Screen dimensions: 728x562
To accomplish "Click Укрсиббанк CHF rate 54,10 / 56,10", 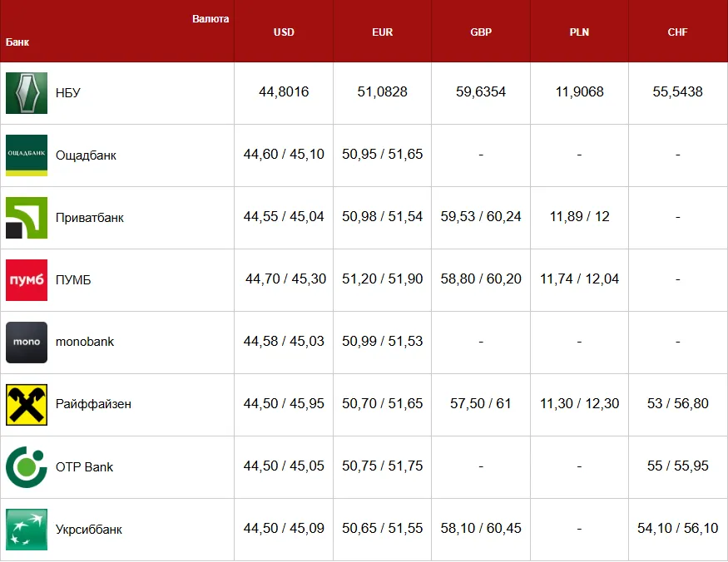I will (x=677, y=528).
